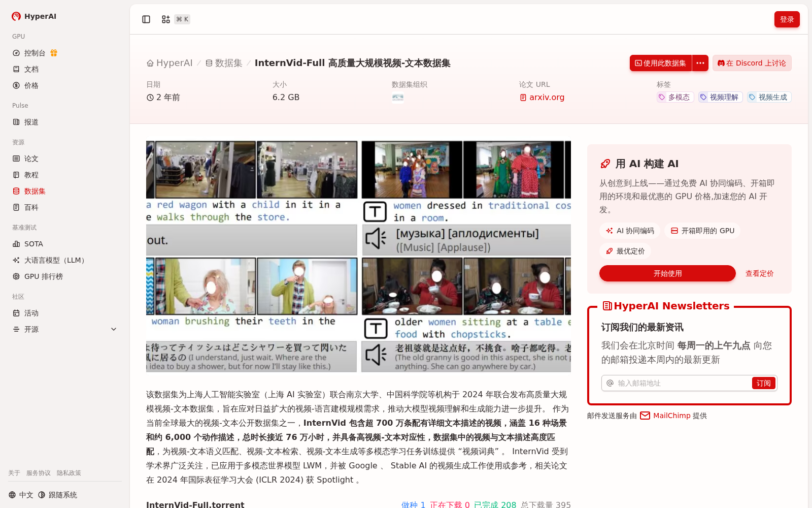The image size is (812, 508).
Task: Click the InternVid dataset preview image
Action: pyautogui.click(x=358, y=257)
